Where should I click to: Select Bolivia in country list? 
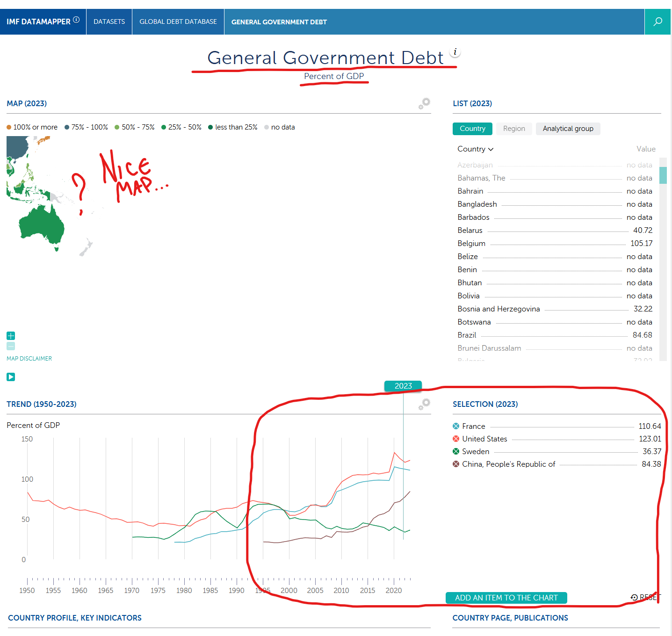coord(555,296)
